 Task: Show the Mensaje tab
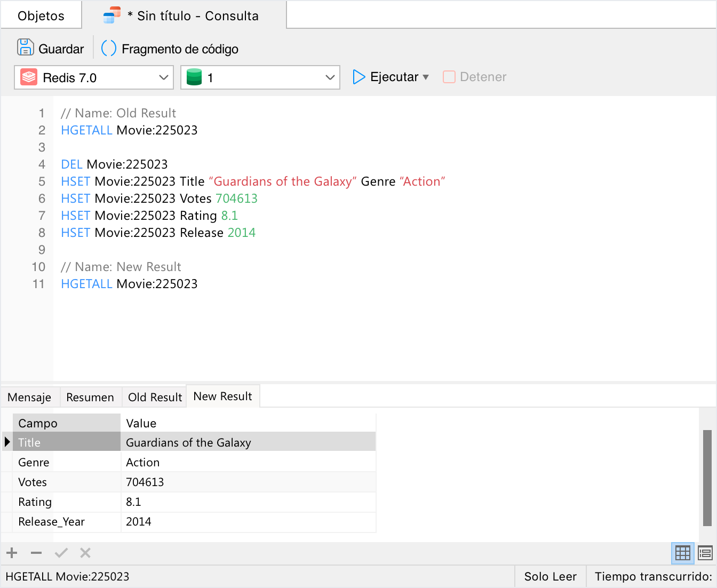pyautogui.click(x=29, y=397)
